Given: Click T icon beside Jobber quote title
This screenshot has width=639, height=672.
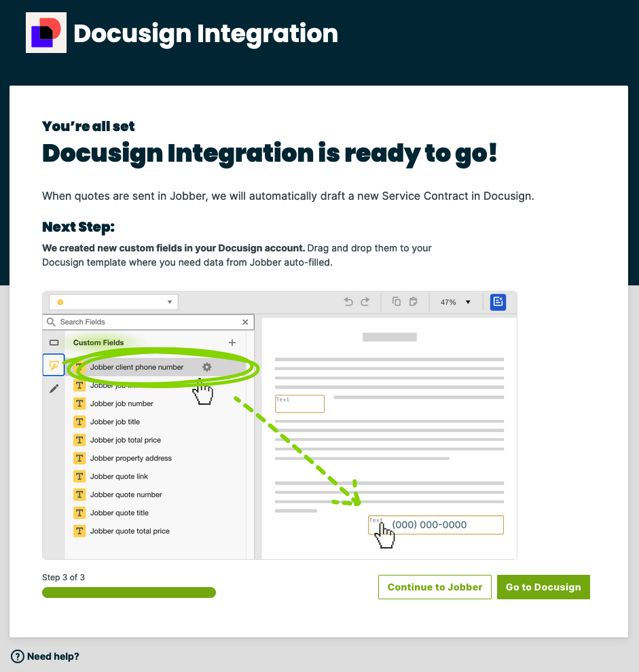Looking at the screenshot, I should [79, 513].
